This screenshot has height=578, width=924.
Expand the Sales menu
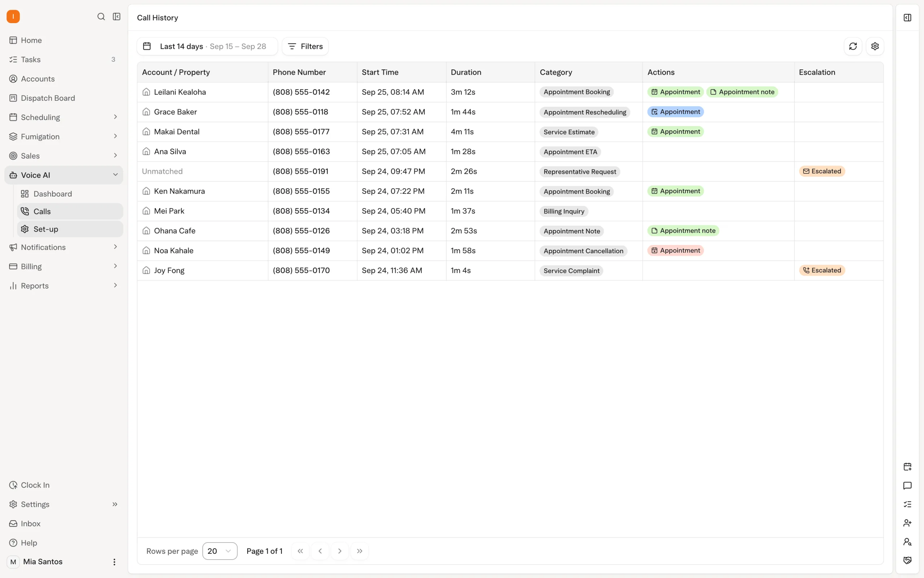tap(64, 156)
